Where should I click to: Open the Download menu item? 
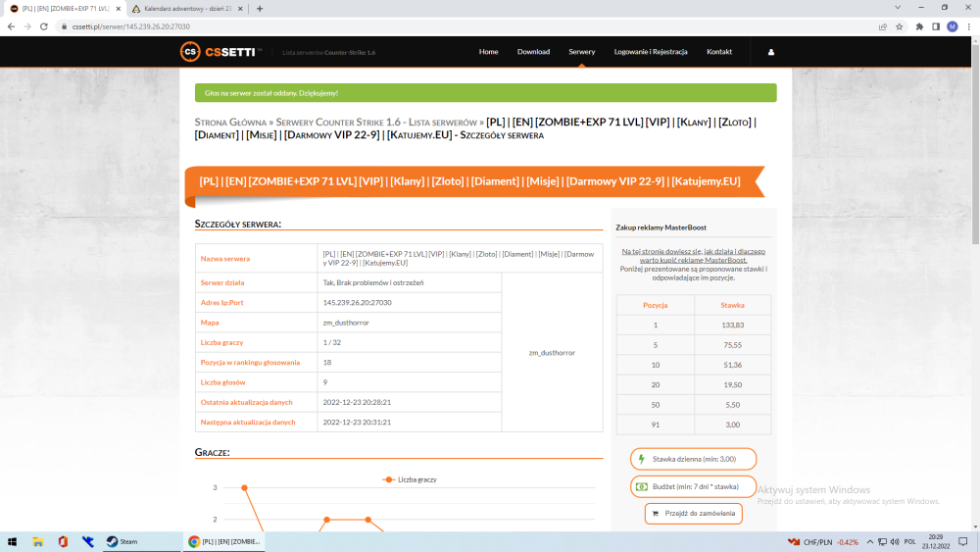pos(533,52)
